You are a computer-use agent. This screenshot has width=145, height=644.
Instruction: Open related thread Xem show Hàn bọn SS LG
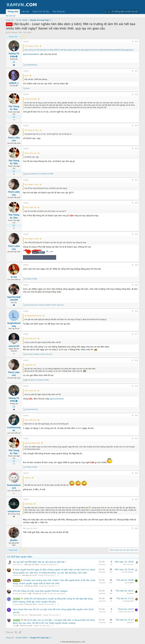pyautogui.click(x=53, y=611)
